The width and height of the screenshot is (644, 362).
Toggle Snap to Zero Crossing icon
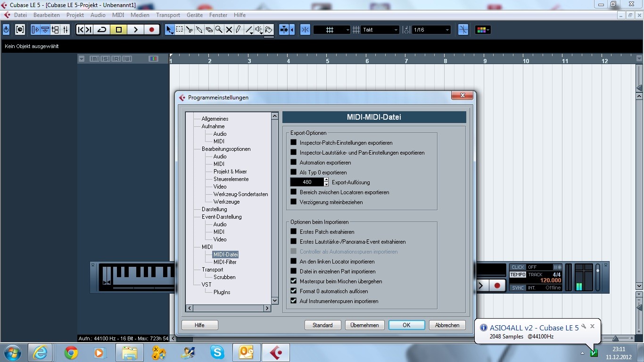463,30
